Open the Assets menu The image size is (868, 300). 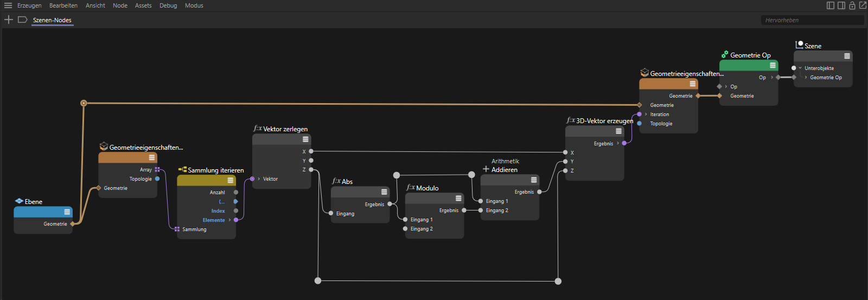[x=143, y=5]
